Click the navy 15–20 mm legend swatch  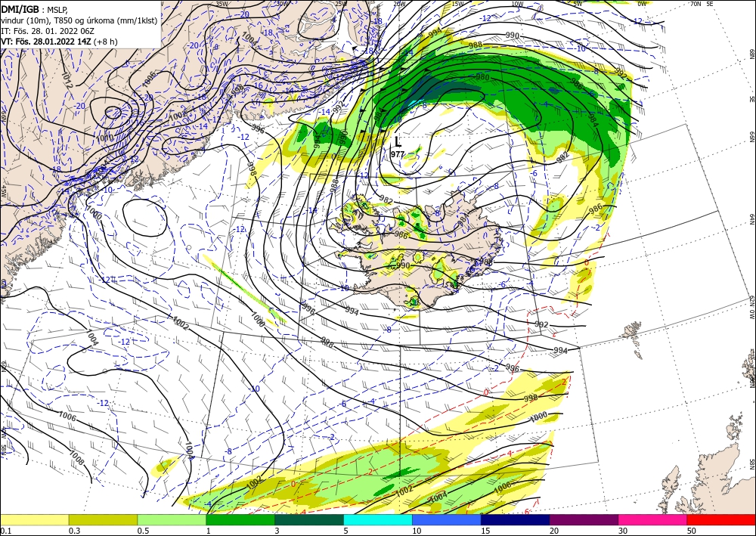(515, 519)
